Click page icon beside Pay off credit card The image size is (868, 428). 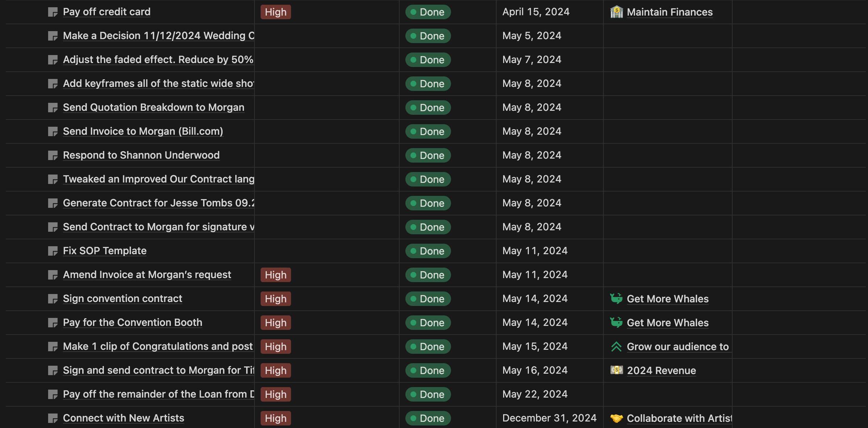pyautogui.click(x=53, y=12)
